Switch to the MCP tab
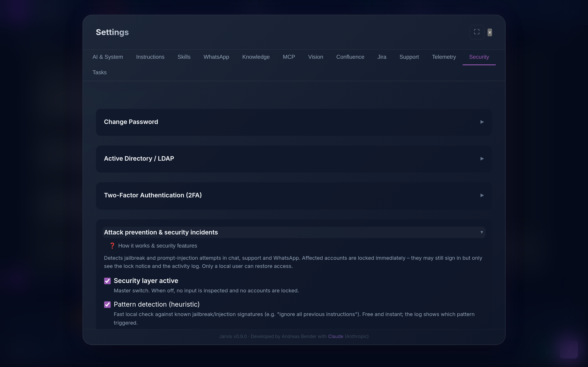 click(x=289, y=57)
